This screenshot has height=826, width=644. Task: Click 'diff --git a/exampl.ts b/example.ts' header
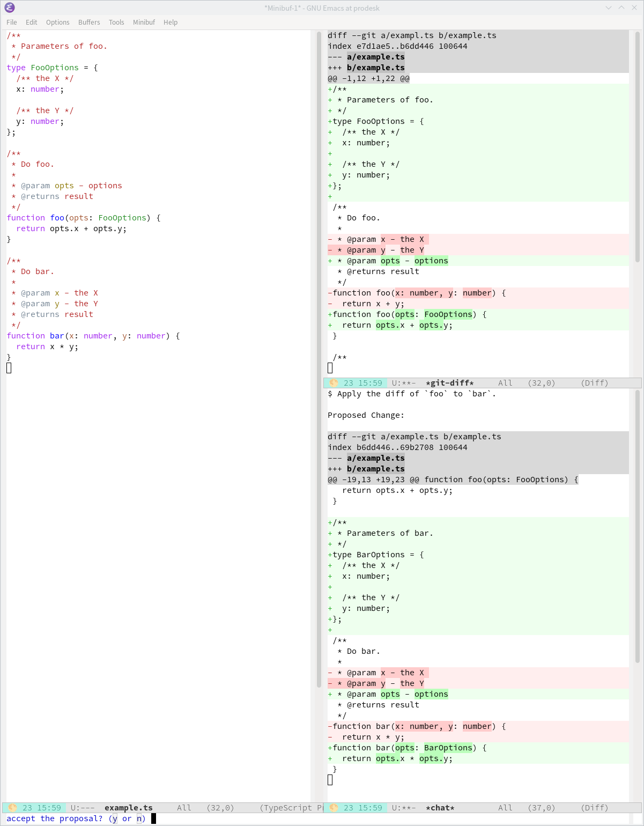click(412, 35)
